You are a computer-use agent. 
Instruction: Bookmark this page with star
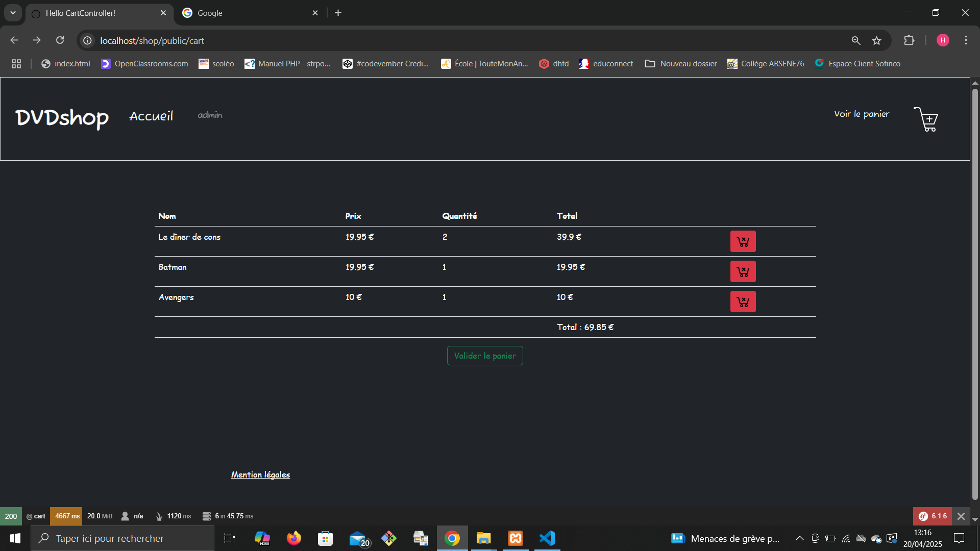pyautogui.click(x=876, y=40)
